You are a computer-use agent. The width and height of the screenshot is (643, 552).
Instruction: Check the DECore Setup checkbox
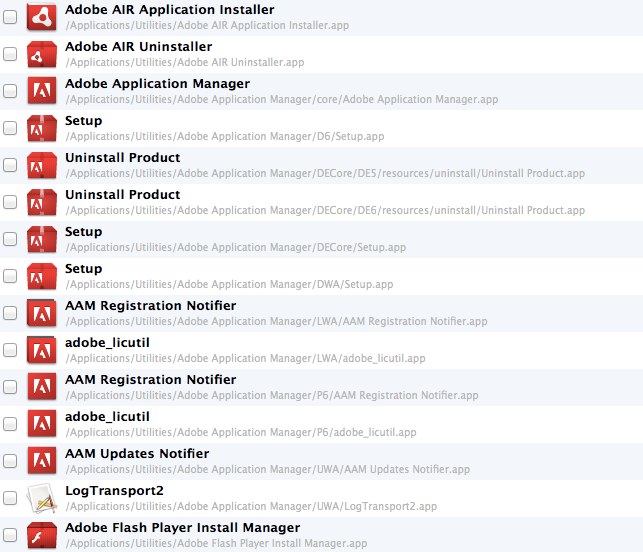[10, 239]
